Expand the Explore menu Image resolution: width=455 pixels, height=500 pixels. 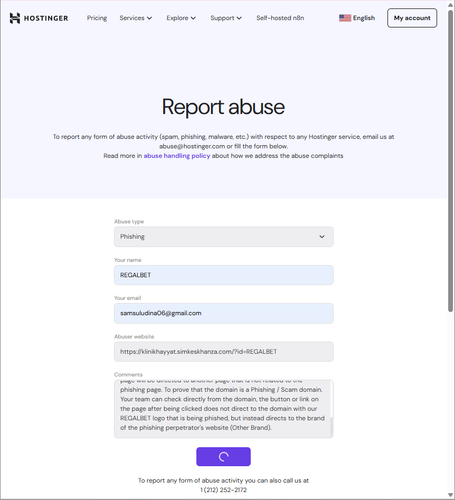[x=181, y=18]
